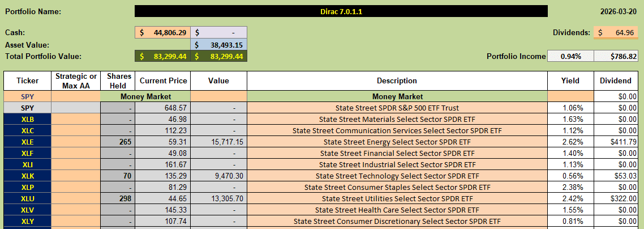Click the Industrial Select Sector SPDR ETF description

[x=397, y=165]
